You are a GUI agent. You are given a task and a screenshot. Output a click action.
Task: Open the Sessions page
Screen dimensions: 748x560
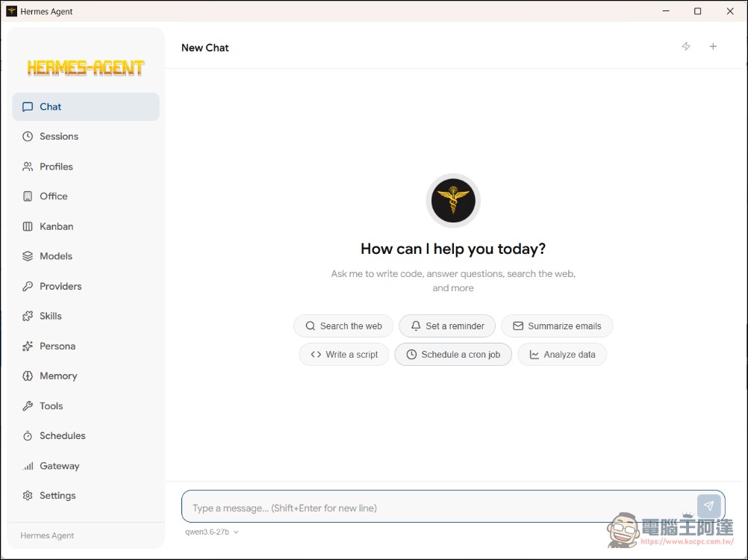click(x=86, y=137)
